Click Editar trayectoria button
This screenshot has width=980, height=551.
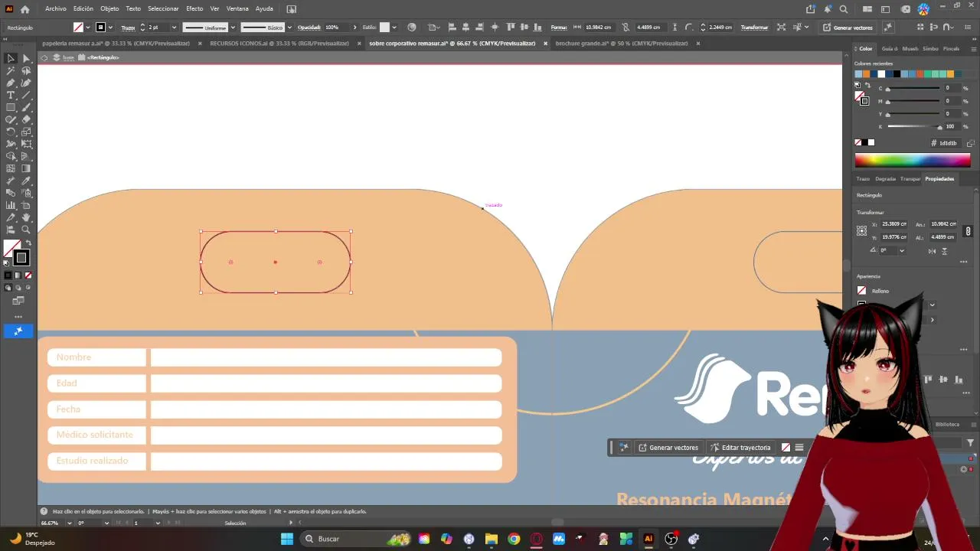(x=740, y=448)
